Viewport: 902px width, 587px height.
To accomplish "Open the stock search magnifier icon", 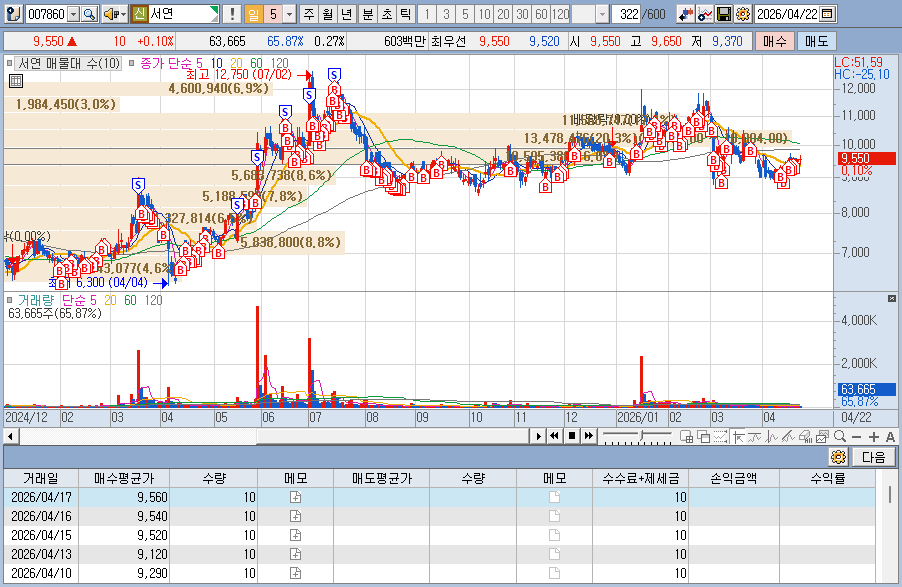I will pos(89,14).
